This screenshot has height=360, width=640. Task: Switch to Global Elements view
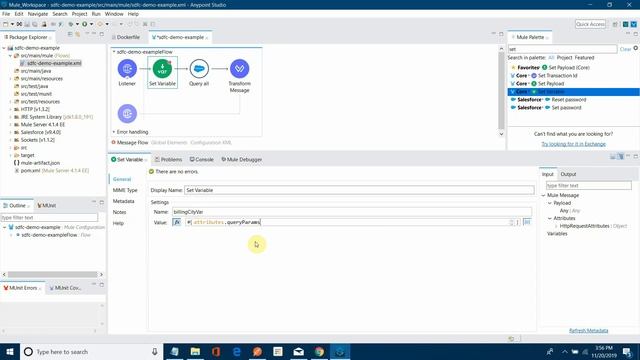click(x=169, y=142)
